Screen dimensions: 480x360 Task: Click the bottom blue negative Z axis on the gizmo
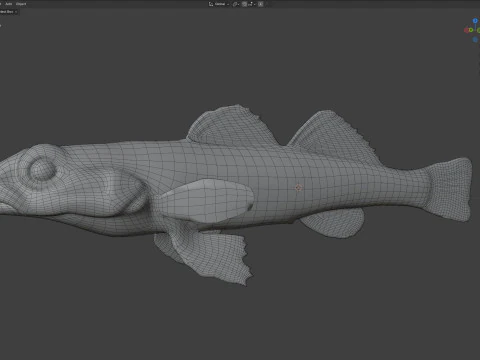pyautogui.click(x=475, y=40)
